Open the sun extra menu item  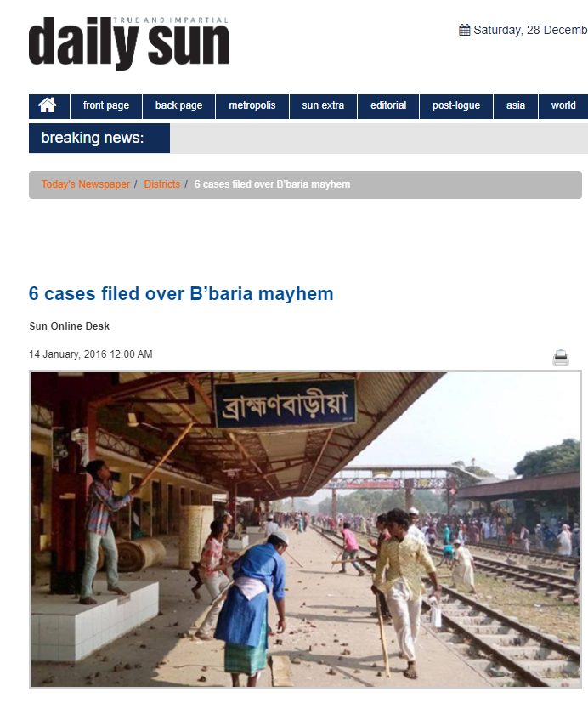(x=323, y=105)
